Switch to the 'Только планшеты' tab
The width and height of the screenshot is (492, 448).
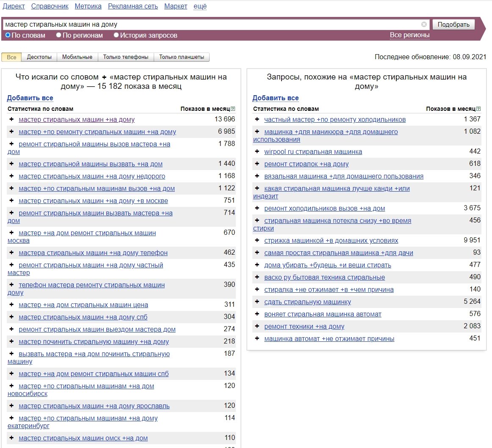click(182, 57)
